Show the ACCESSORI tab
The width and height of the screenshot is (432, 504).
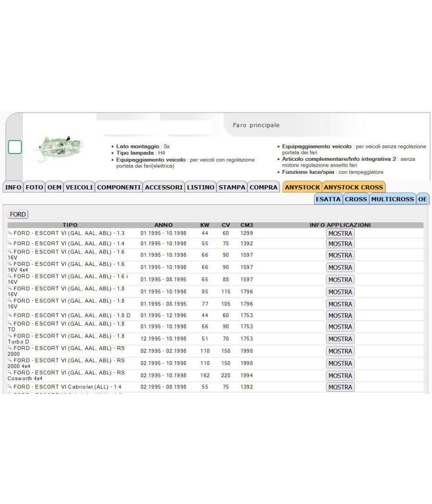click(164, 187)
